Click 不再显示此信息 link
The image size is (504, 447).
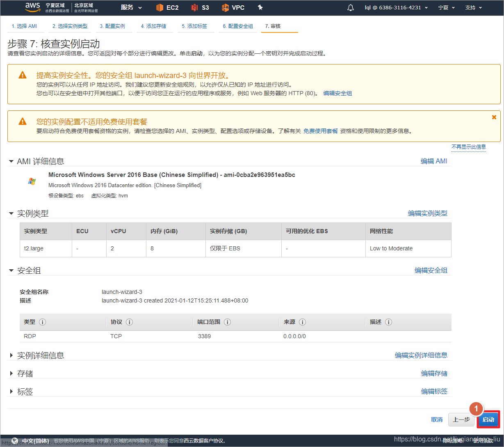point(469,147)
